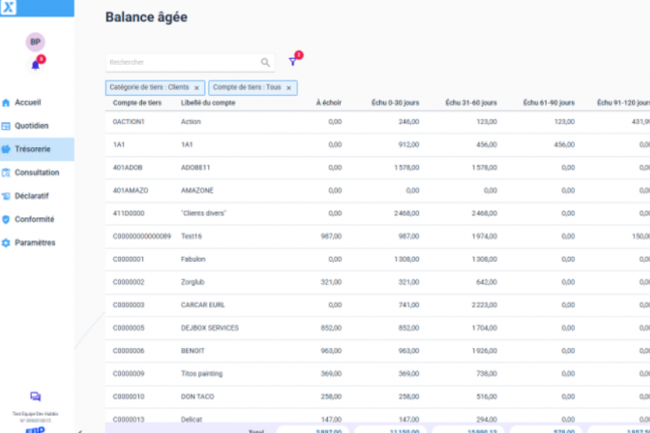Select the 401AMAZO account

(x=131, y=191)
